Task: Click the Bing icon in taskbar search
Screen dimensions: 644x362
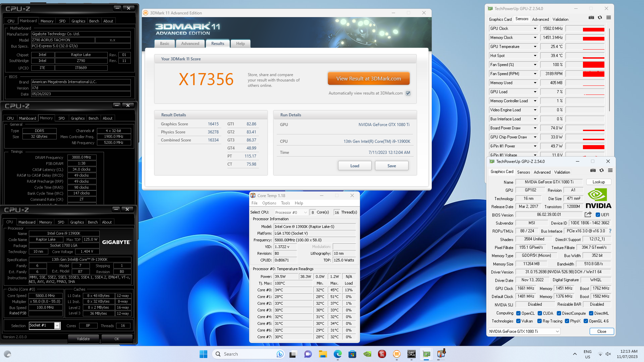Action: click(x=280, y=354)
